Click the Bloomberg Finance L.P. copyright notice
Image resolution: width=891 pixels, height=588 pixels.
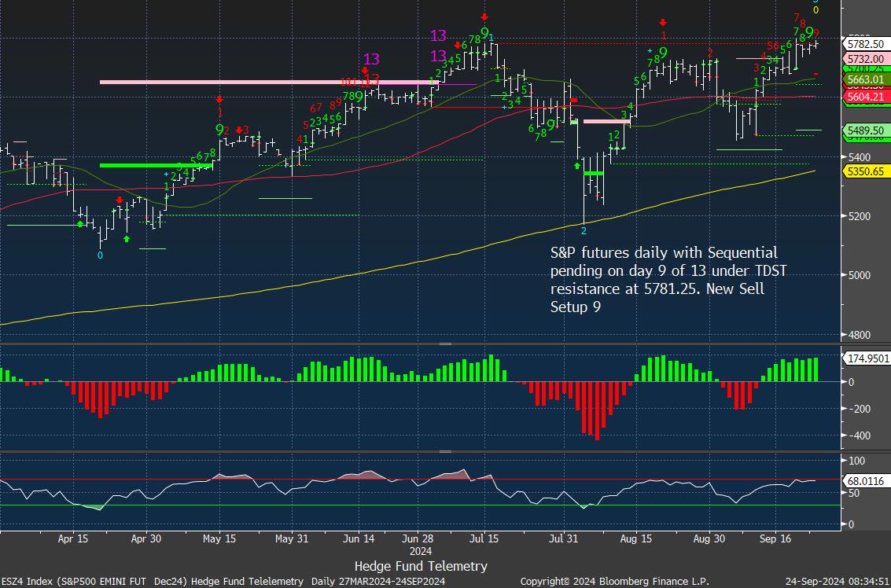click(x=615, y=582)
